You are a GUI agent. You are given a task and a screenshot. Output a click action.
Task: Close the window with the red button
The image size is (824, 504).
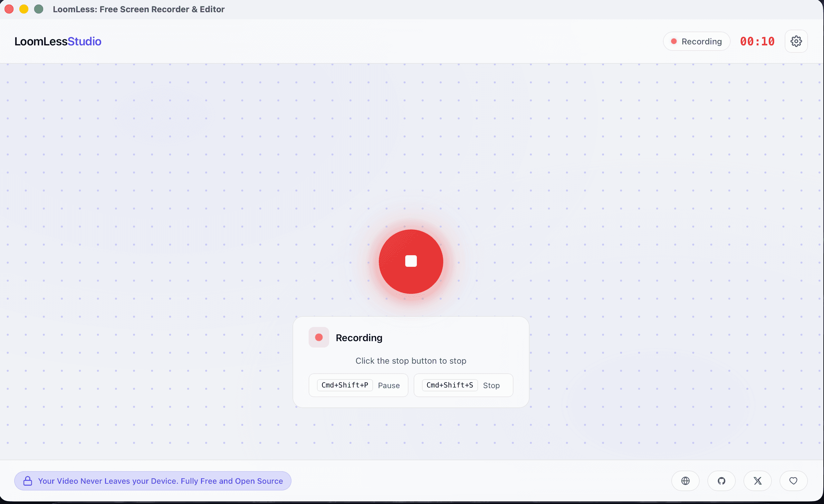(9, 9)
